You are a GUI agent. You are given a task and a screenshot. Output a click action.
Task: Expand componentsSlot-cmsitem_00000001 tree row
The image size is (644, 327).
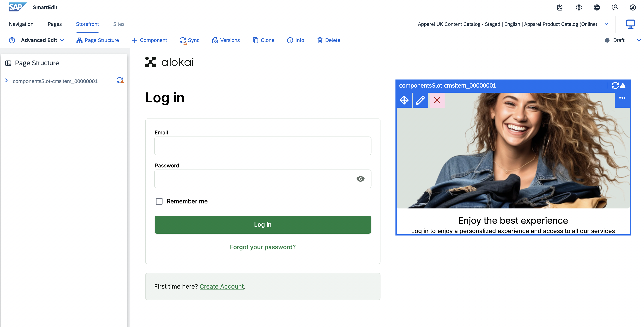pos(7,81)
